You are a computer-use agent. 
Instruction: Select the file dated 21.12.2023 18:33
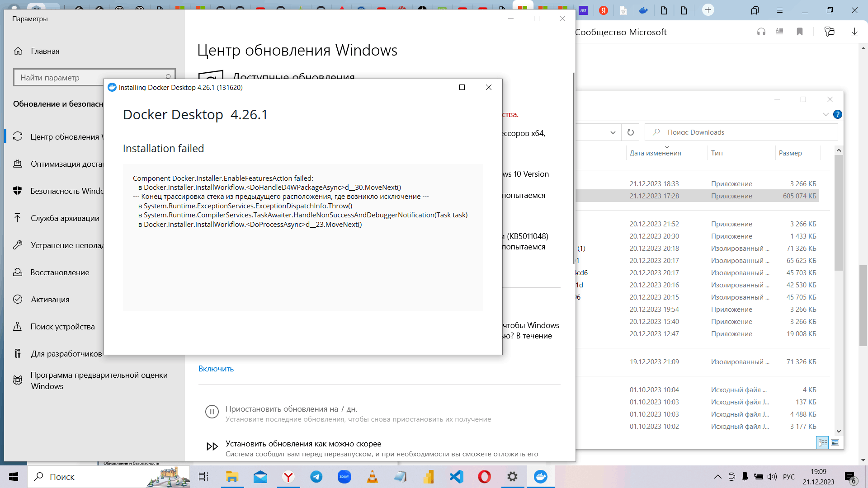click(697, 184)
